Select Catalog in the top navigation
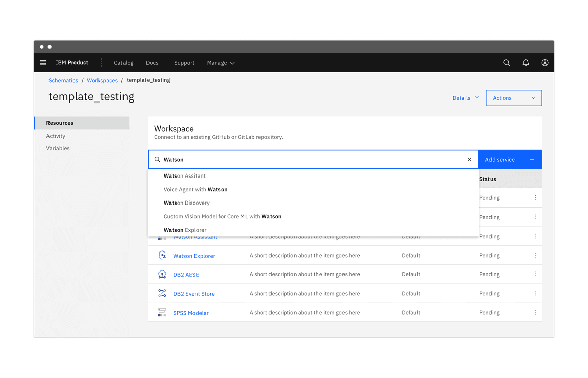The image size is (588, 378). pyautogui.click(x=124, y=62)
